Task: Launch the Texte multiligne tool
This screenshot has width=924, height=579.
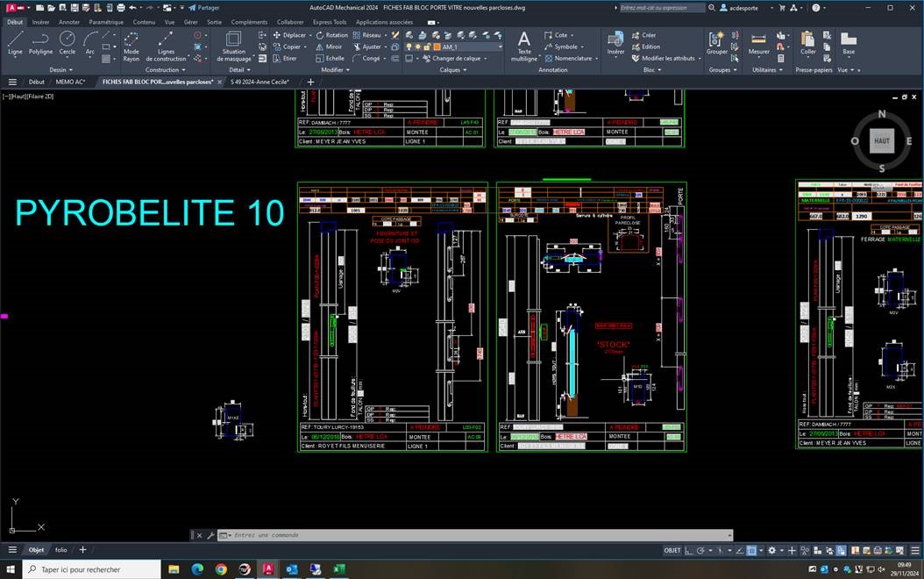Action: point(524,46)
